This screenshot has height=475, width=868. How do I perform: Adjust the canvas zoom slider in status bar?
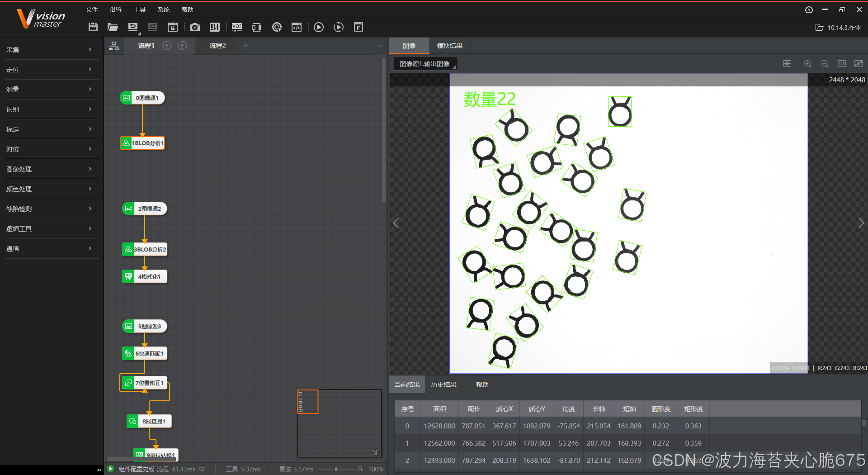pos(336,469)
